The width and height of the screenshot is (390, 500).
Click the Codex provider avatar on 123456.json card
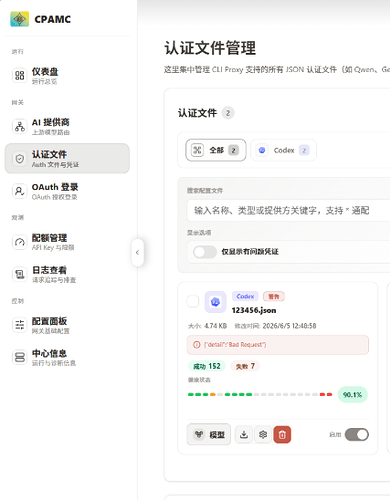[x=215, y=302]
